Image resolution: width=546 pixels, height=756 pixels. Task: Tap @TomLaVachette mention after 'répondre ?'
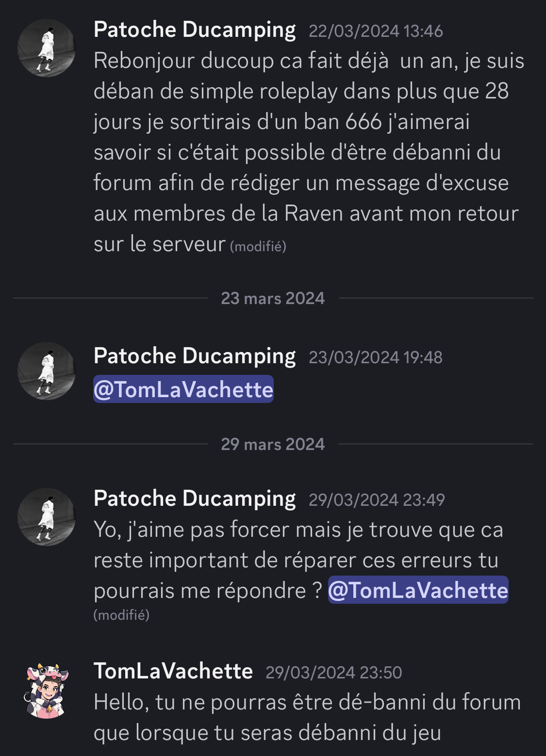[x=418, y=590]
